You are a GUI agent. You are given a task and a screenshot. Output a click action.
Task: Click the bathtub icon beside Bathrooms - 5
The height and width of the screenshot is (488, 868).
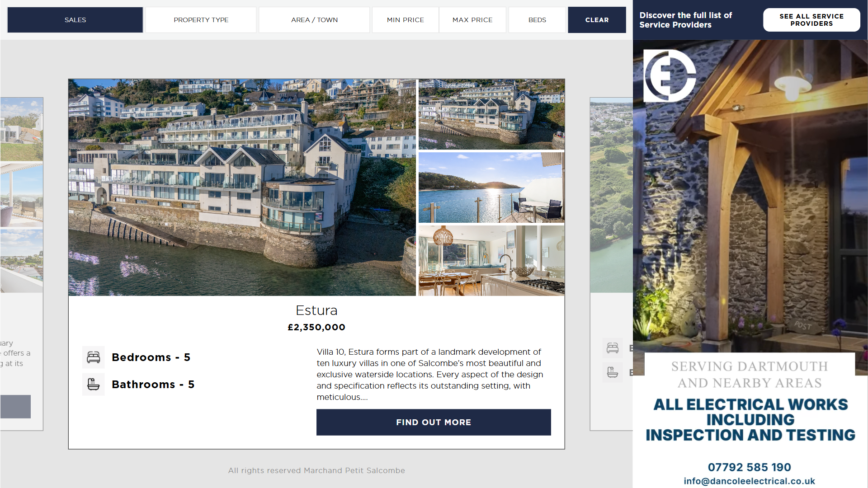coord(94,385)
